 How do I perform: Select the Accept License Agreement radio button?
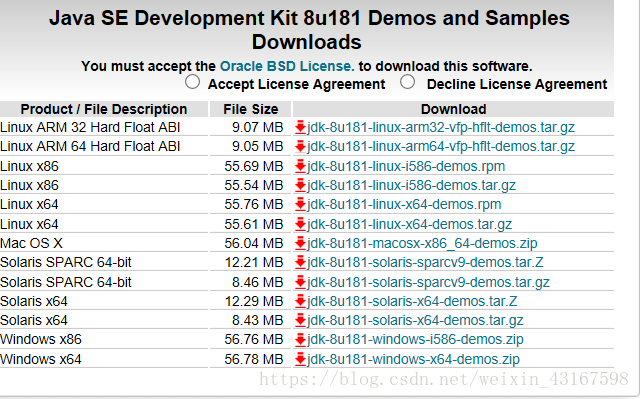click(192, 82)
